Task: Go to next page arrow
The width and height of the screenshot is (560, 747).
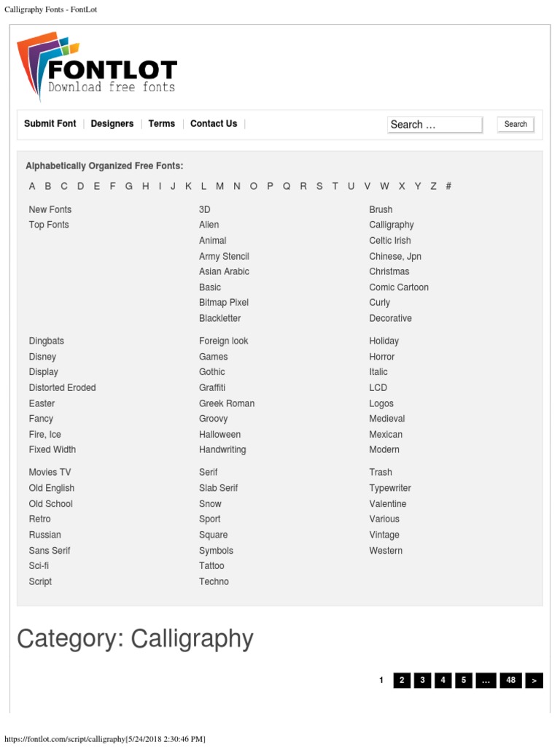Action: (534, 681)
